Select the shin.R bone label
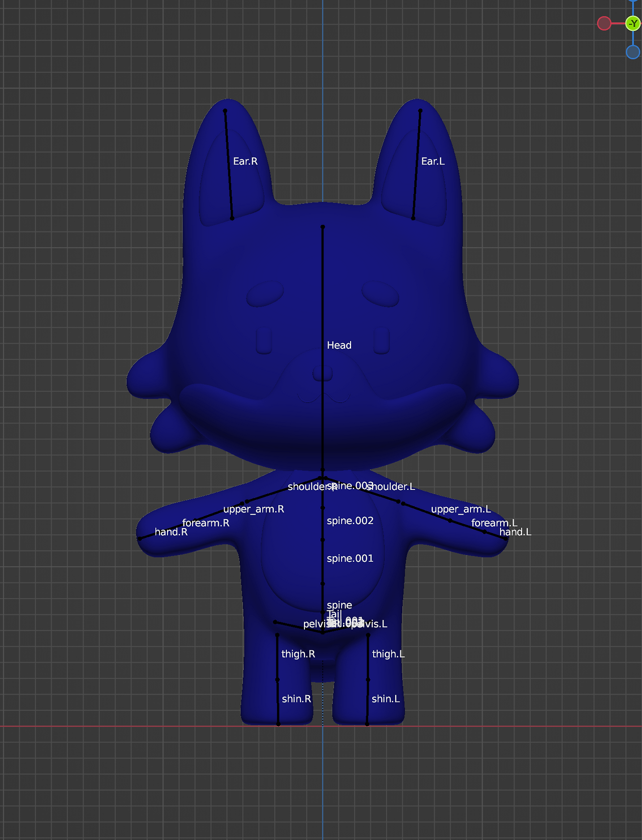The width and height of the screenshot is (642, 840). pos(296,699)
